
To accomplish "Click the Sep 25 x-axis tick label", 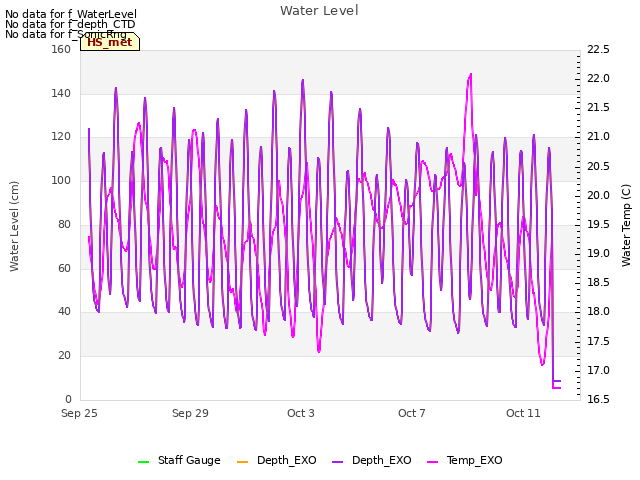I will [x=79, y=413].
